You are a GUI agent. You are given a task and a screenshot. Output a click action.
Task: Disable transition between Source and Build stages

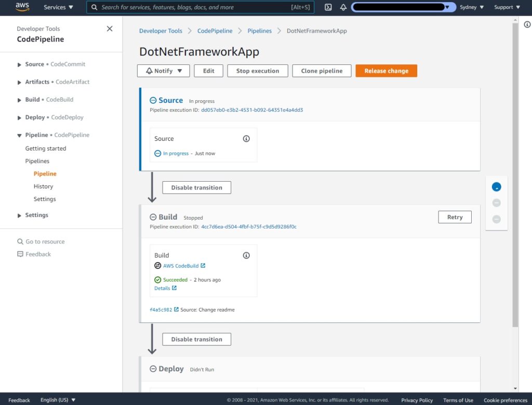196,187
